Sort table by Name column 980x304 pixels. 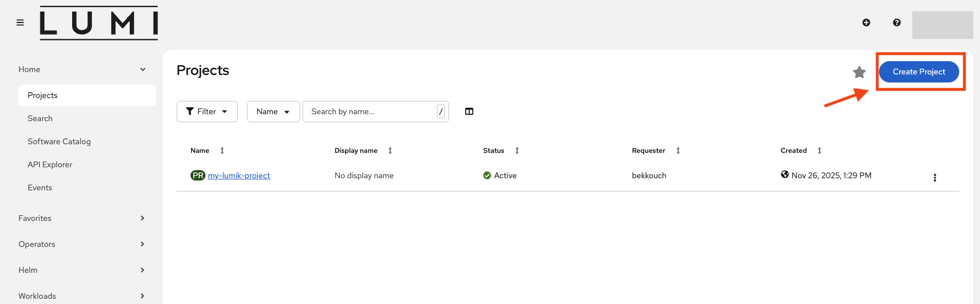(x=222, y=151)
